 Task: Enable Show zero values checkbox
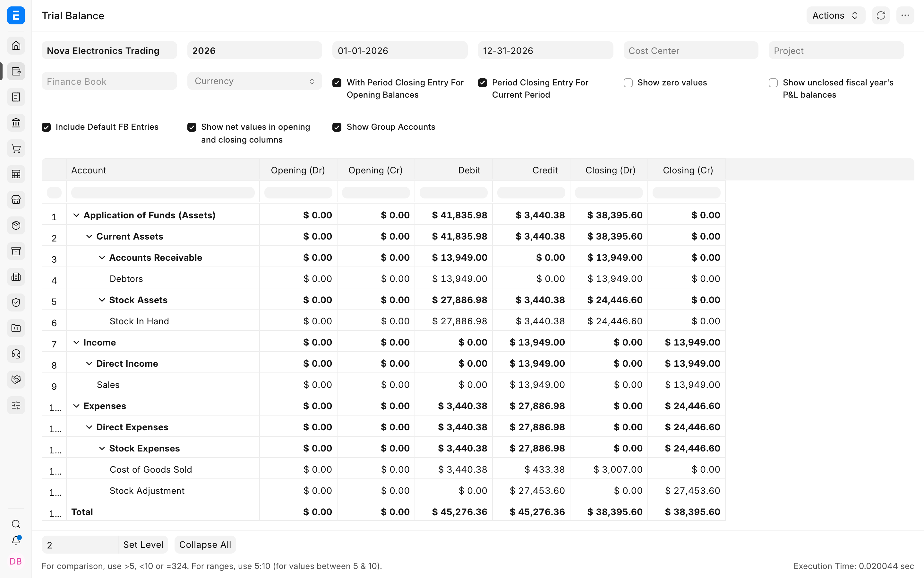tap(628, 83)
